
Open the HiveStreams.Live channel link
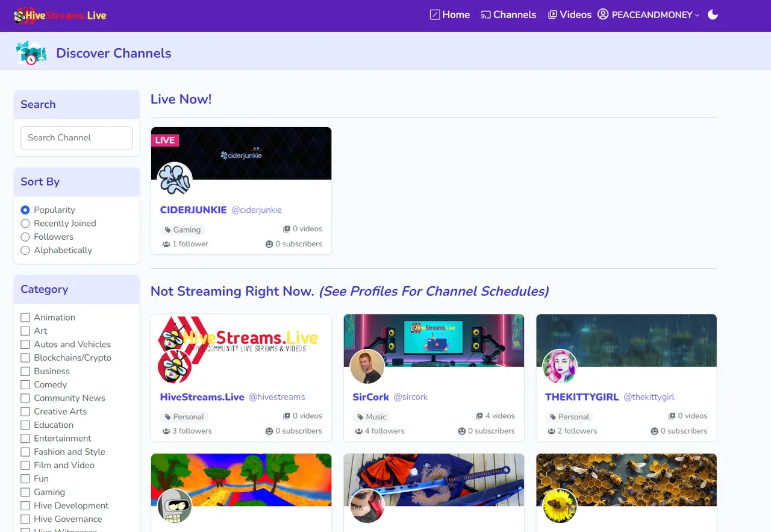tap(202, 397)
